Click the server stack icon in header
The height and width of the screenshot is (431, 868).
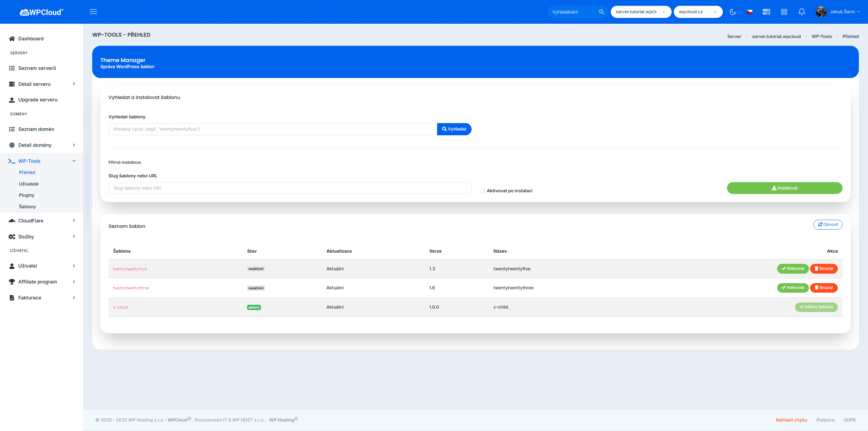[766, 12]
